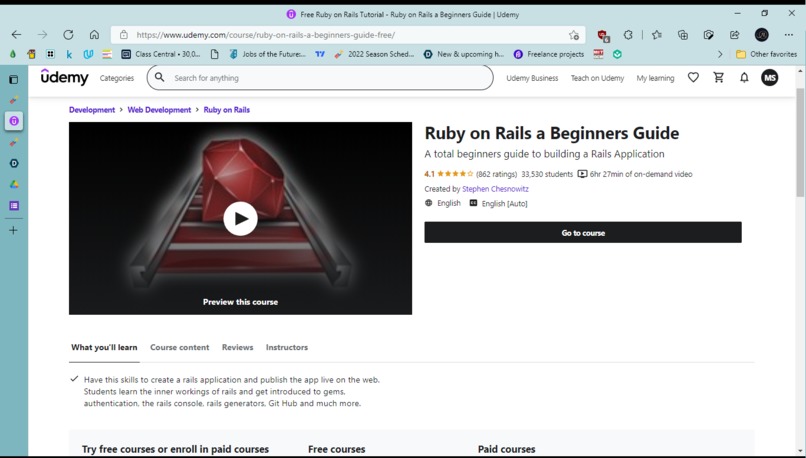This screenshot has width=806, height=458.
Task: Click the page vertical scrollbar thumb
Action: click(x=800, y=142)
